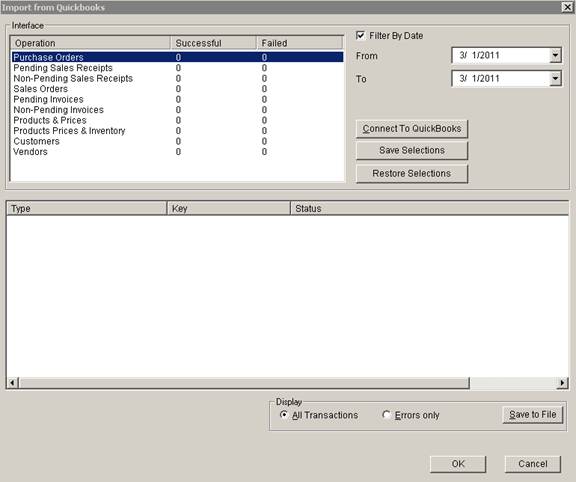Select the Errors only radio button

386,415
